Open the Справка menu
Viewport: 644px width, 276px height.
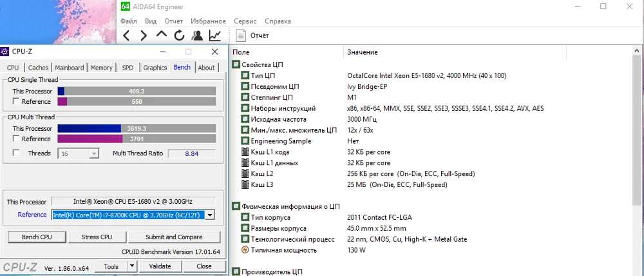[x=278, y=21]
